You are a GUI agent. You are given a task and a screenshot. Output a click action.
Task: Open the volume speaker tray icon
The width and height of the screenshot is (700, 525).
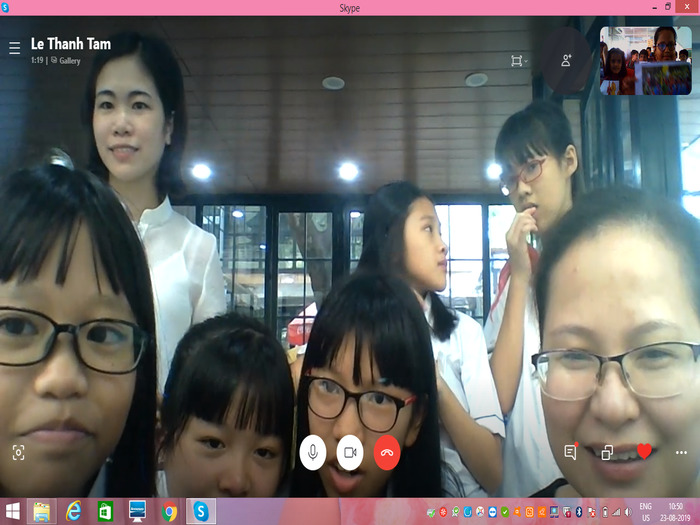(x=628, y=512)
